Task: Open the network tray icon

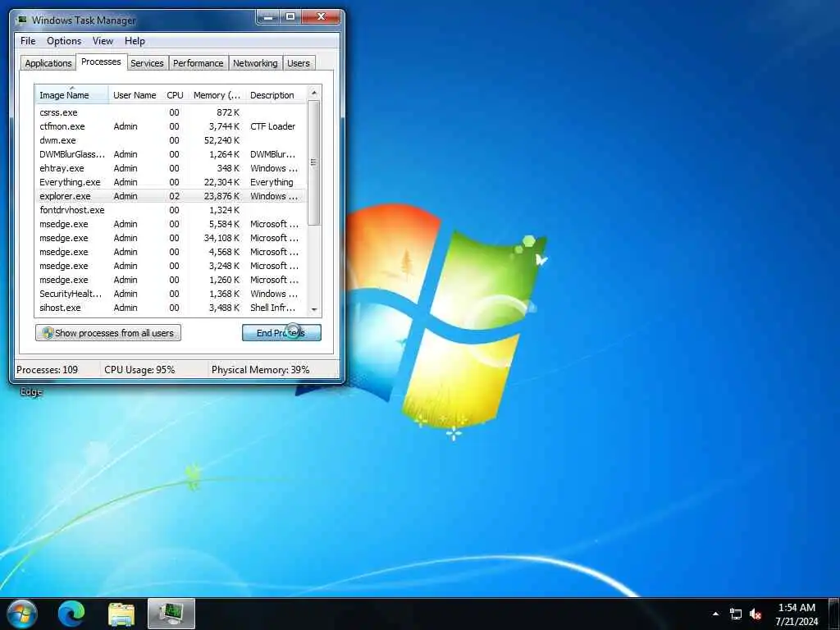Action: click(x=736, y=614)
